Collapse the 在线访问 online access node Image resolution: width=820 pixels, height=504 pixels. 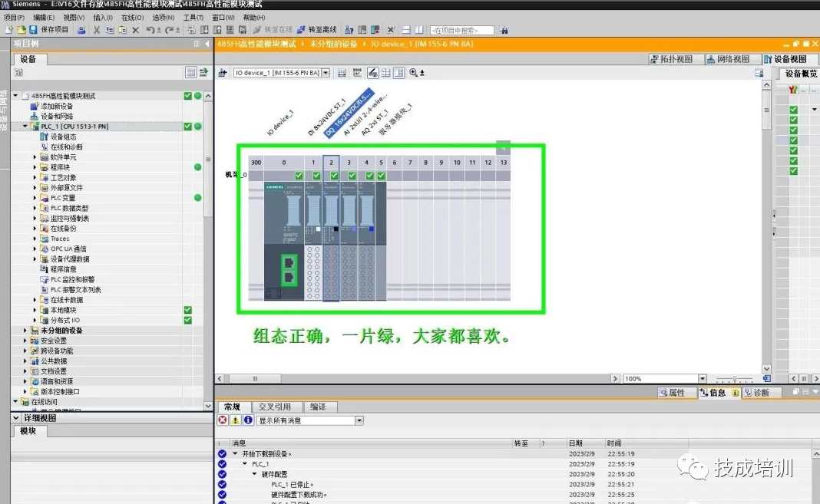coord(15,402)
